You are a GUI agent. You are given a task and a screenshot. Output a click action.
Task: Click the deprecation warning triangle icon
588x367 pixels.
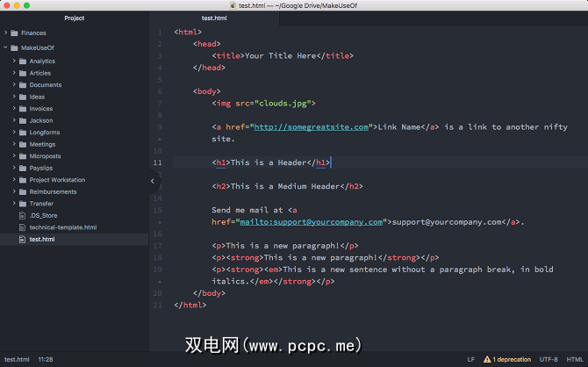tap(486, 360)
